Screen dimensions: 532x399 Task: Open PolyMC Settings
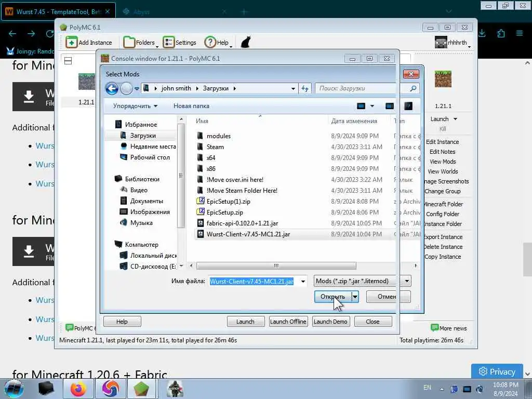click(x=179, y=43)
